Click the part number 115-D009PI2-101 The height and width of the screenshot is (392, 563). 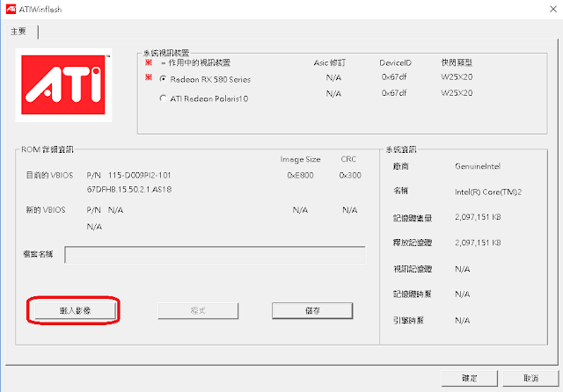point(139,175)
